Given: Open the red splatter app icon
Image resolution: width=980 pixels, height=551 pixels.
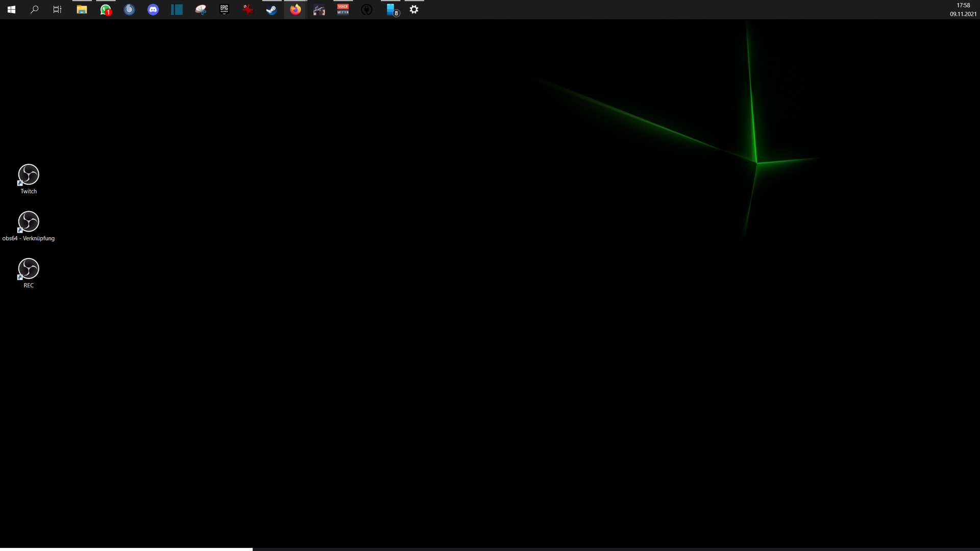Looking at the screenshot, I should [x=248, y=10].
